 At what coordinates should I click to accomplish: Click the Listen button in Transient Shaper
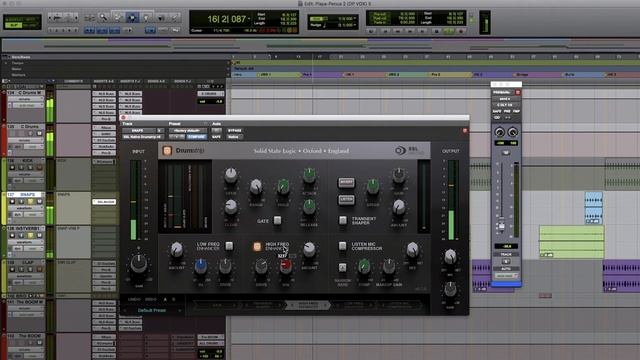click(x=346, y=200)
